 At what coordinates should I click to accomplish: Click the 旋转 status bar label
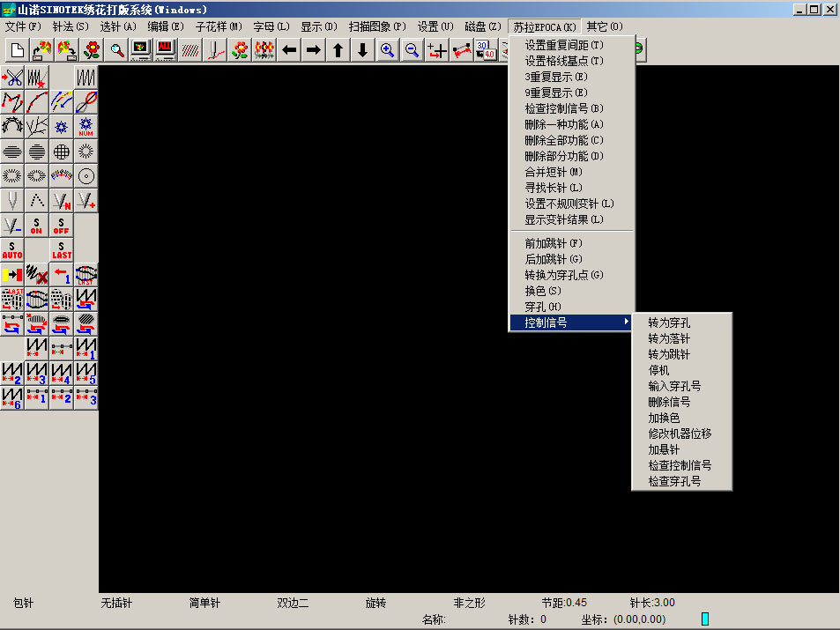tap(376, 603)
